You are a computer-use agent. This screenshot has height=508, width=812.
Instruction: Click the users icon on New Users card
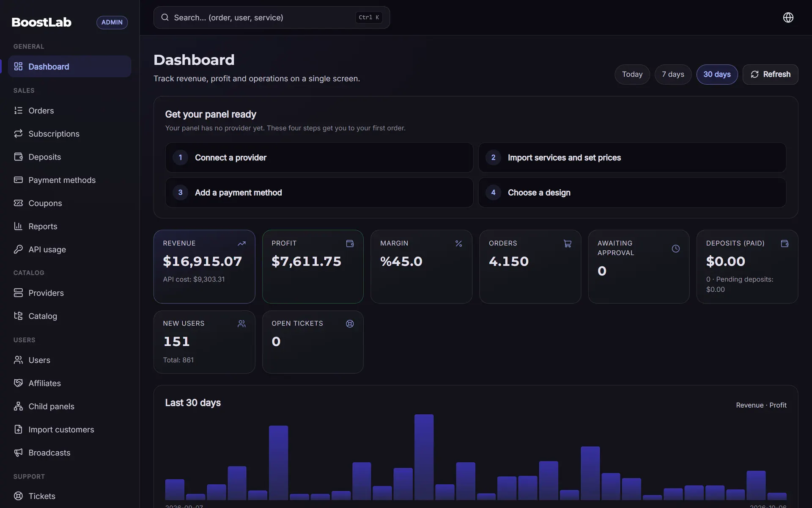tap(241, 323)
